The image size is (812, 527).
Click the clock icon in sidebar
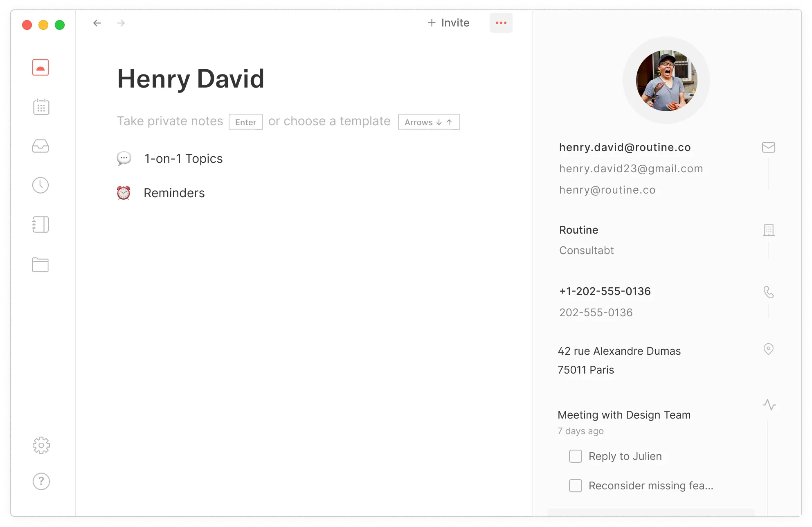coord(40,185)
